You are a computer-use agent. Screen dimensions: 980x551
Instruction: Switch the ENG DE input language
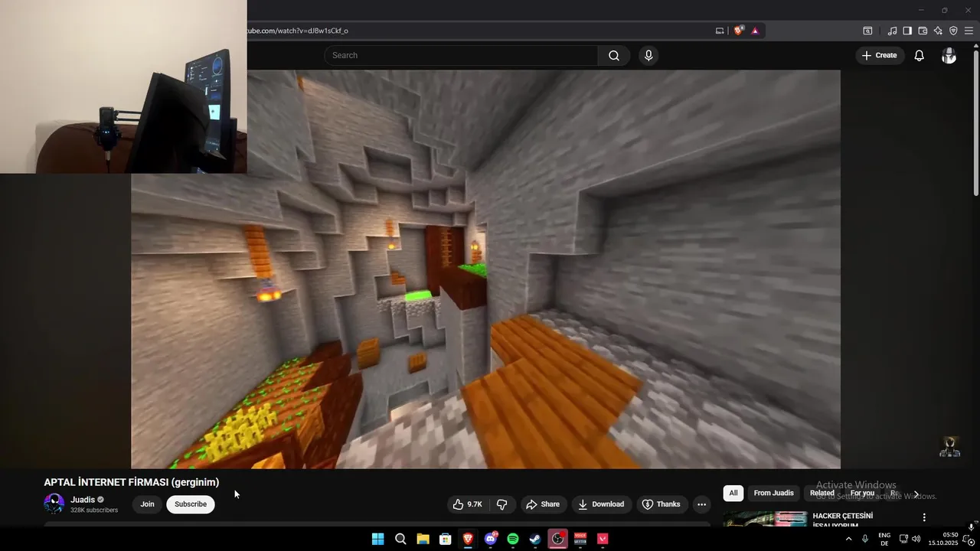[884, 539]
